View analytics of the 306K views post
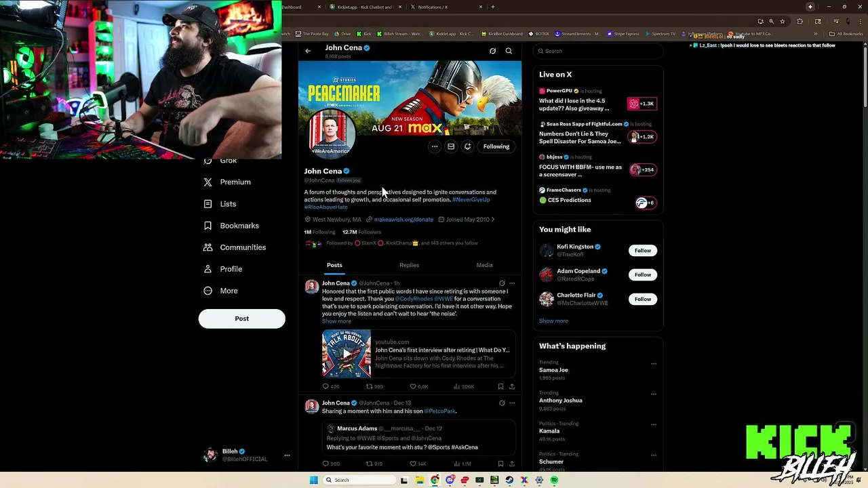This screenshot has width=868, height=488. click(464, 386)
